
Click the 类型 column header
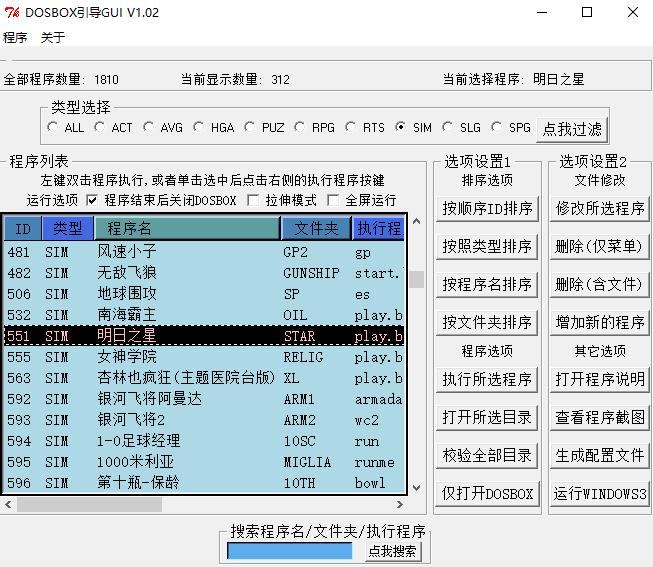click(68, 228)
